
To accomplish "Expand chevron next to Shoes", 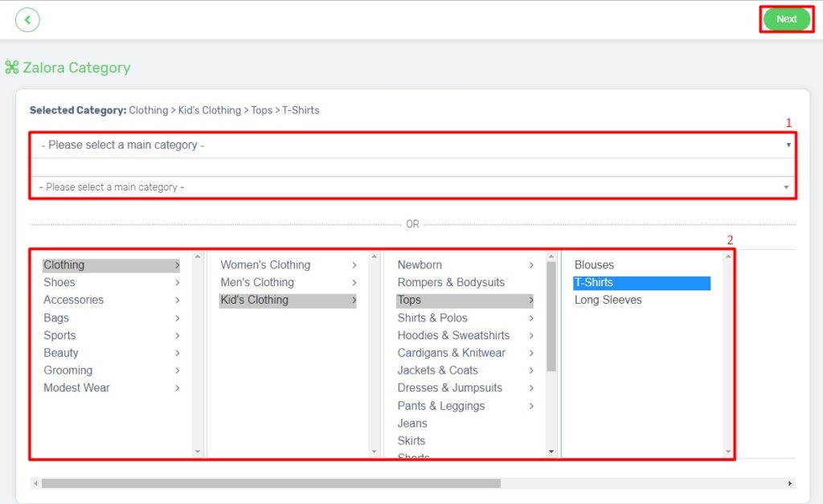I will pyautogui.click(x=178, y=282).
